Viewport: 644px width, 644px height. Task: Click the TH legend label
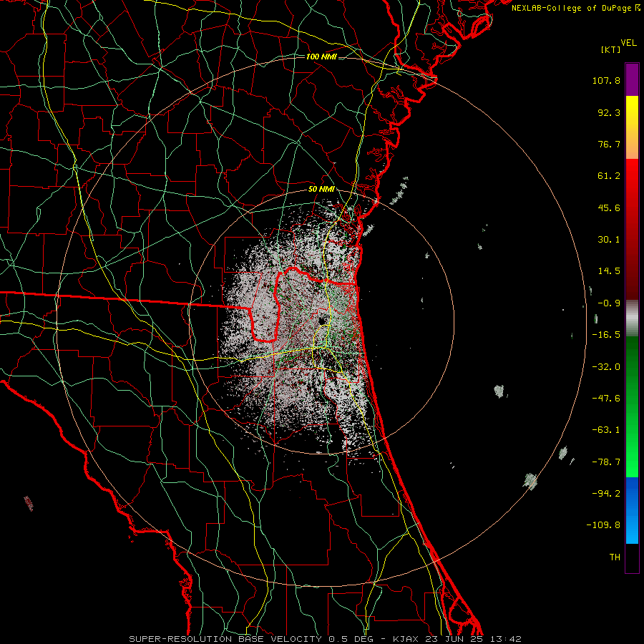click(x=615, y=557)
